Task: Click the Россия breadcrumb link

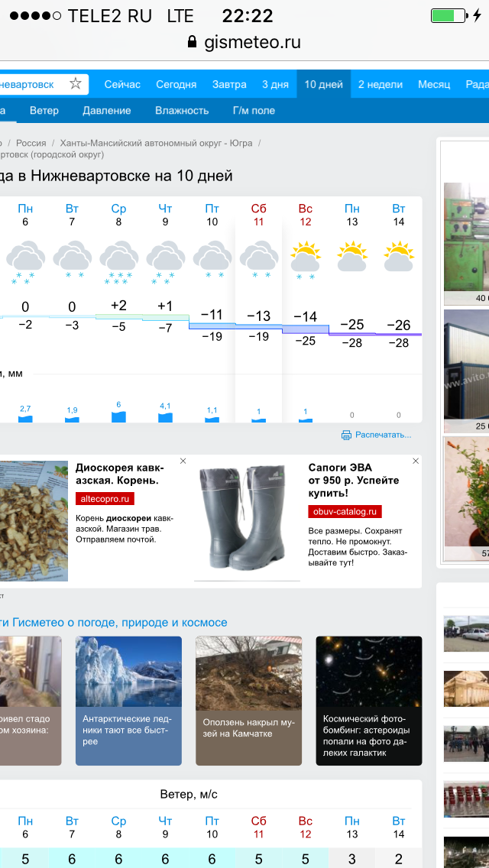Action: (x=31, y=143)
